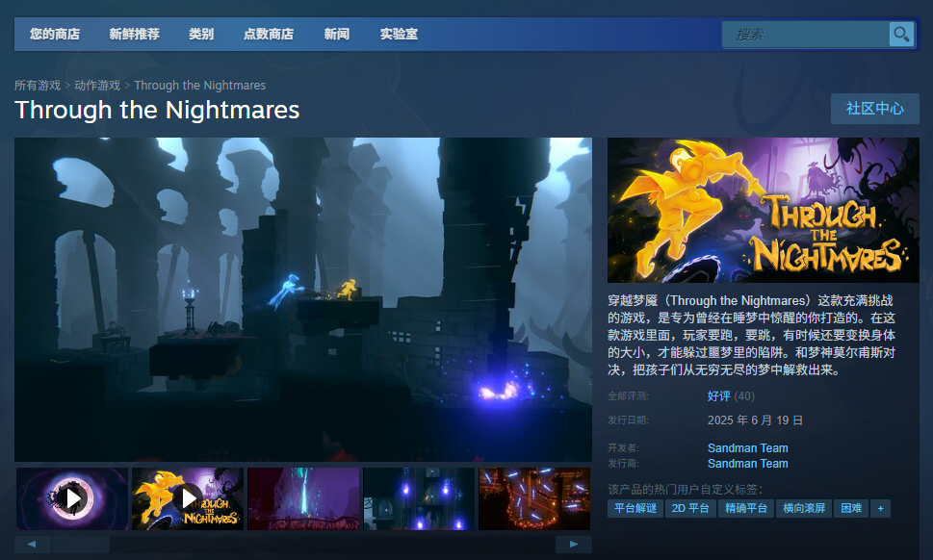This screenshot has width=933, height=560.
Task: Select 新闻 in the top navigation
Action: (x=337, y=34)
